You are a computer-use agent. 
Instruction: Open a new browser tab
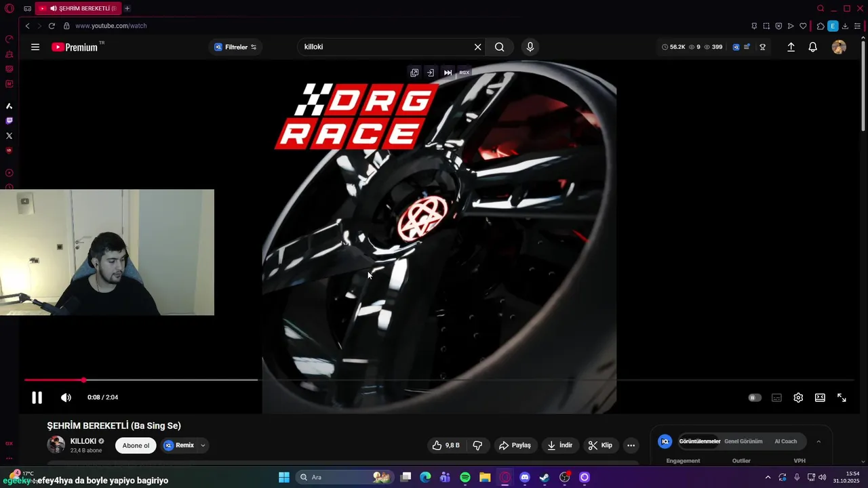pyautogui.click(x=127, y=8)
